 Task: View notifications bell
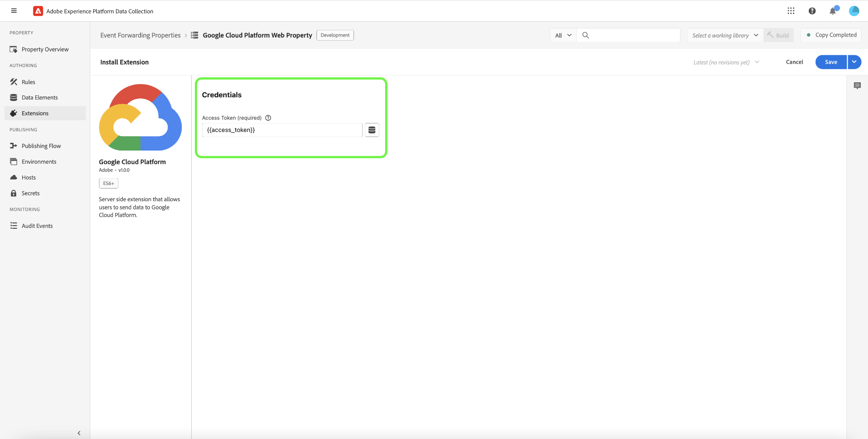[x=833, y=11]
